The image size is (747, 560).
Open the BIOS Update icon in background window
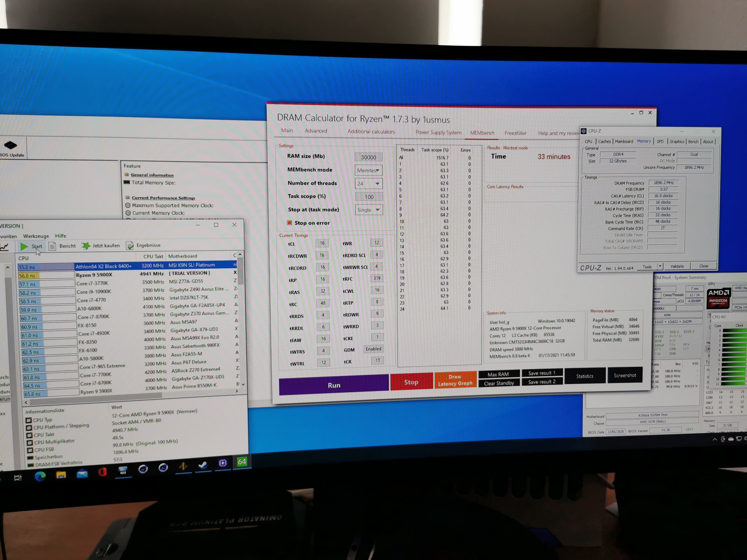click(10, 145)
